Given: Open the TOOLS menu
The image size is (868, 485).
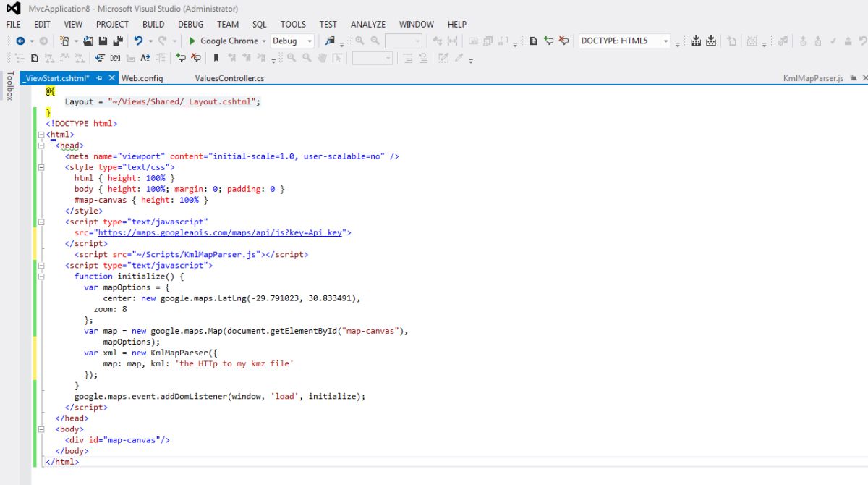Looking at the screenshot, I should [293, 24].
